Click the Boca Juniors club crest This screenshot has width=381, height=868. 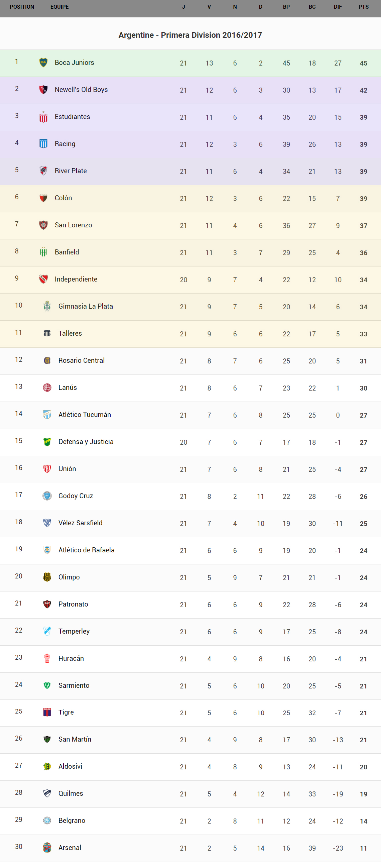(x=43, y=63)
